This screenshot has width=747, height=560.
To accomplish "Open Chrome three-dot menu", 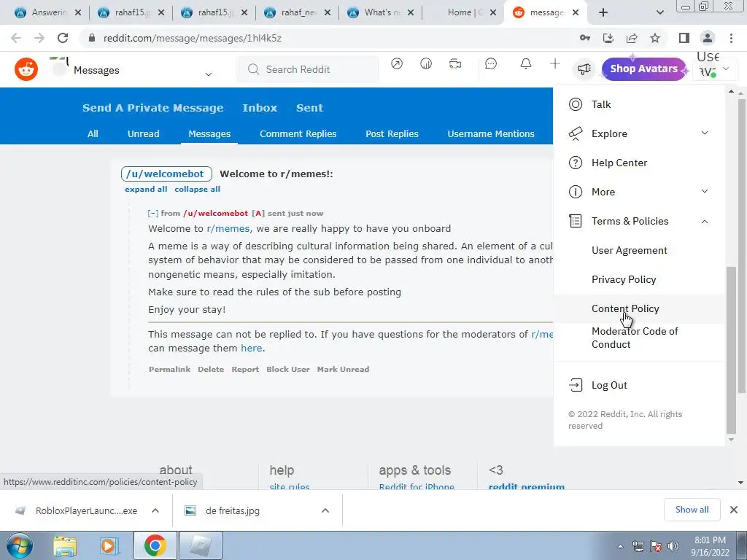I will (731, 38).
